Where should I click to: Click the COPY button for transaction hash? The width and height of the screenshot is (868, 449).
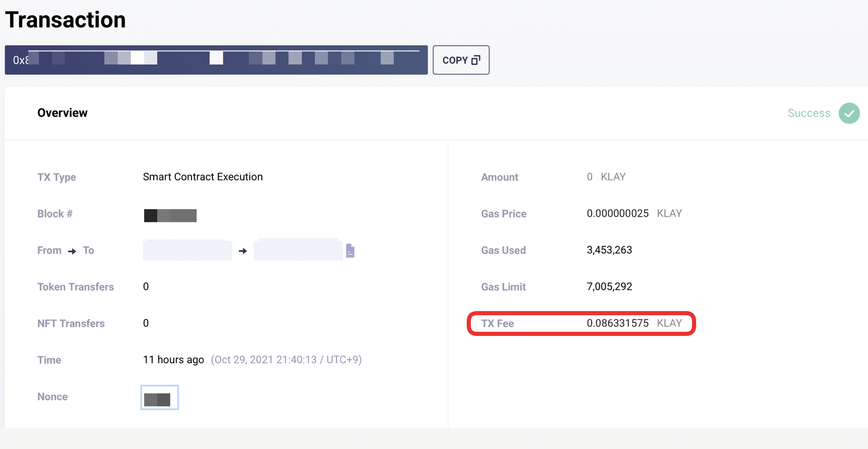point(461,60)
